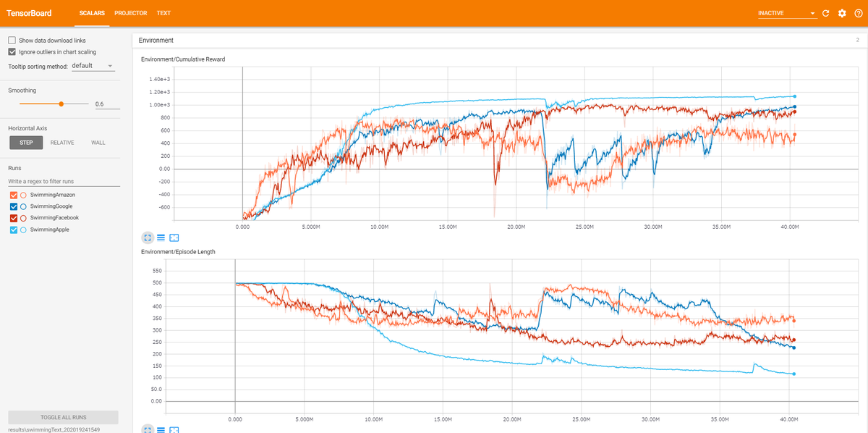The width and height of the screenshot is (868, 433).
Task: Select only SwimmingAmazon with its radio circle
Action: coord(24,195)
